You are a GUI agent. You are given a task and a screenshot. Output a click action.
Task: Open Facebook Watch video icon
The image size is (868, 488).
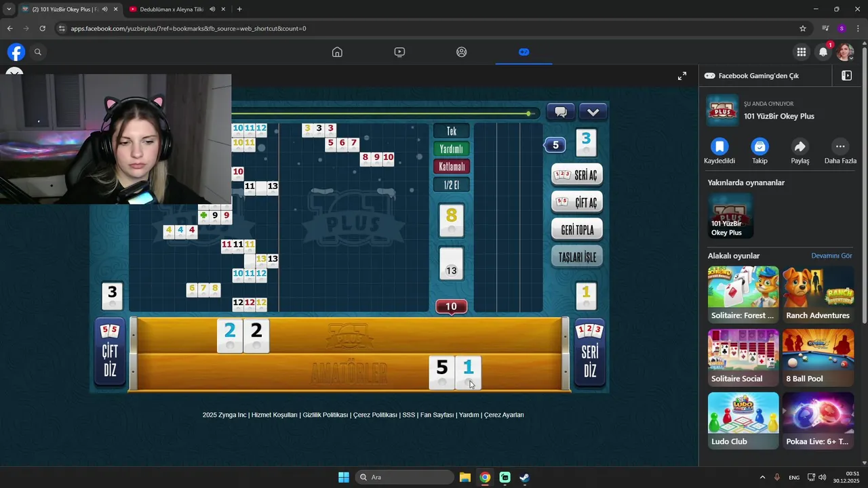click(x=399, y=52)
